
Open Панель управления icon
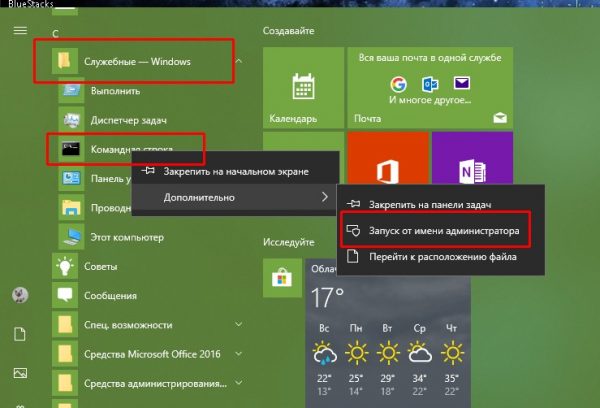click(71, 178)
